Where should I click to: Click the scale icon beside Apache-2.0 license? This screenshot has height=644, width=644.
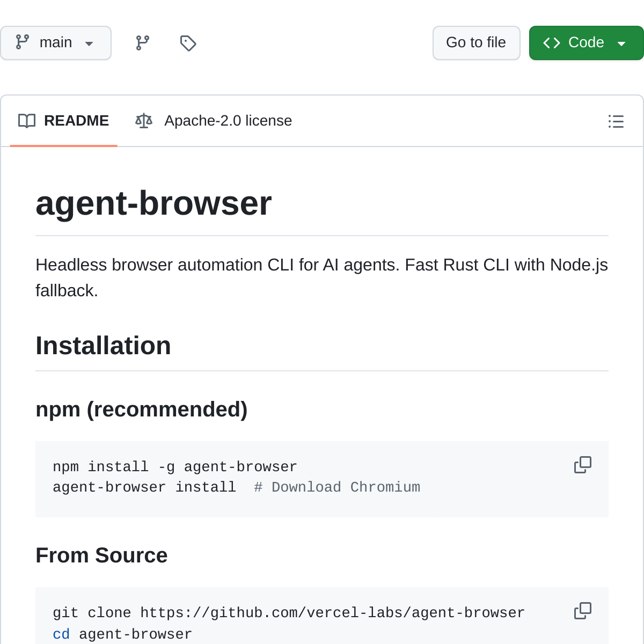click(144, 121)
